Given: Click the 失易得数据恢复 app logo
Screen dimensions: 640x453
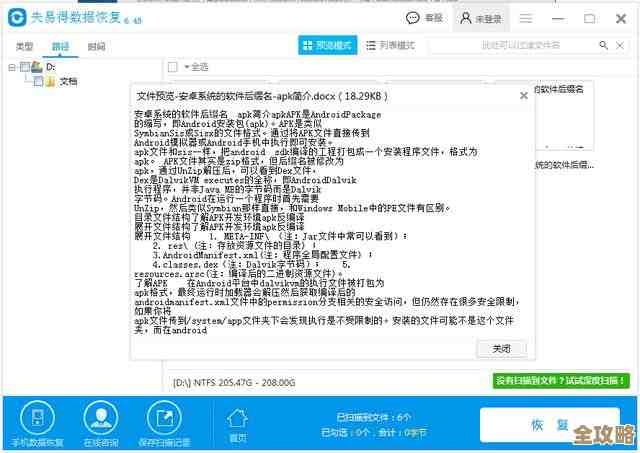Looking at the screenshot, I should (x=17, y=18).
